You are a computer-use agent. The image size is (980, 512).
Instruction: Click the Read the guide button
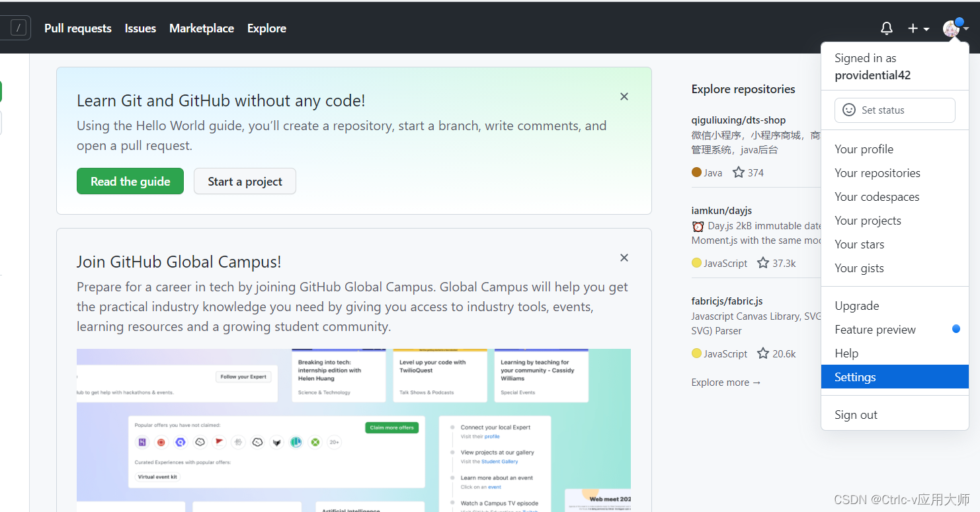130,181
